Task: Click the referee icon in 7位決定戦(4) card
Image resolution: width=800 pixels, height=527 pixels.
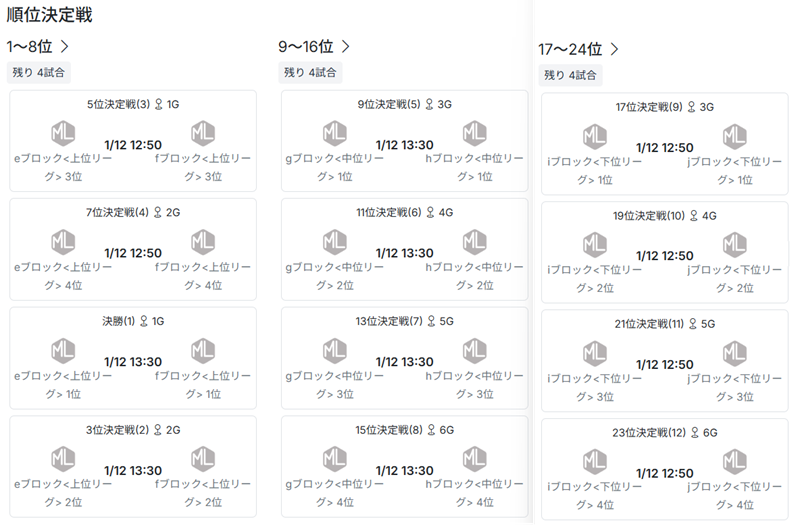Action: (158, 212)
